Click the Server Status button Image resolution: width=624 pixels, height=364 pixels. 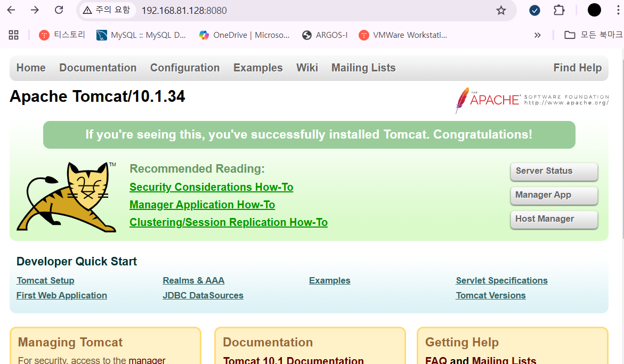[554, 171]
